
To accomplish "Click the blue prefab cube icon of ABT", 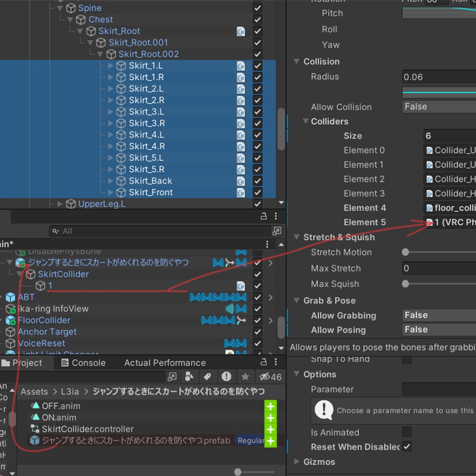I will tap(10, 297).
